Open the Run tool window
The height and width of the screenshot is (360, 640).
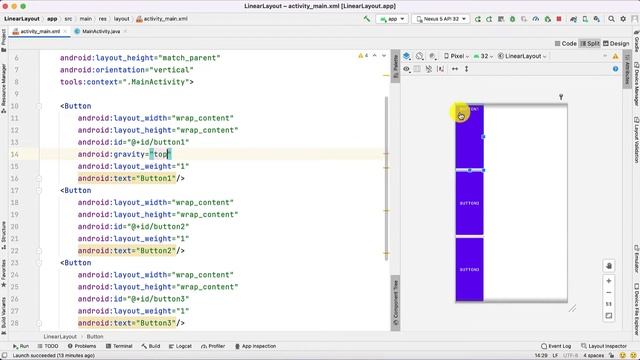[x=20, y=346]
